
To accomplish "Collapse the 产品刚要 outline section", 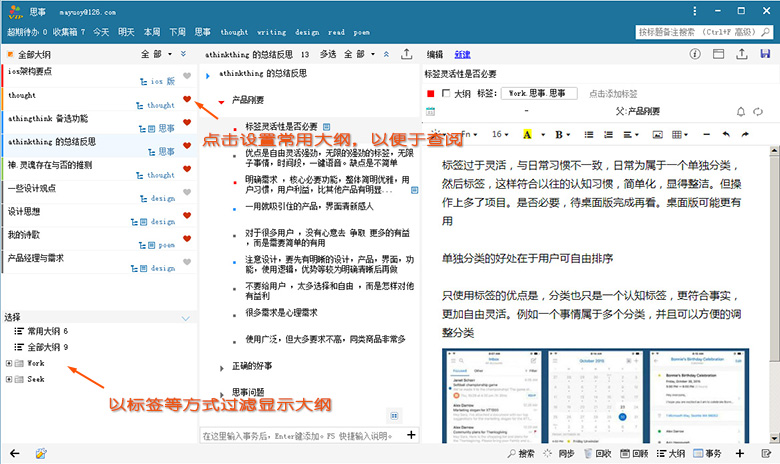I will pyautogui.click(x=221, y=101).
